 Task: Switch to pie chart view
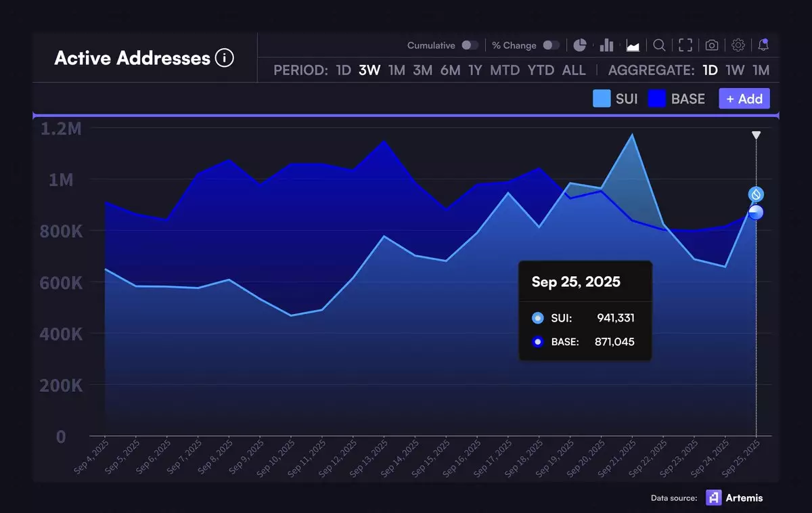[580, 45]
